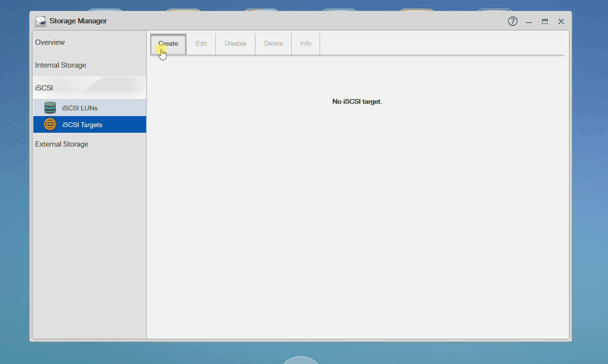The width and height of the screenshot is (608, 364).
Task: Select iSCSI Targets in sidebar
Action: (x=89, y=125)
